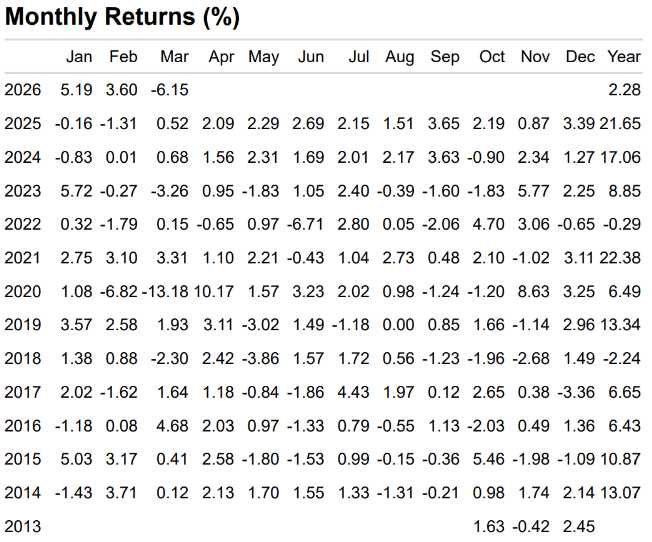Click the 2026 row label
The image size is (652, 542).
[x=23, y=90]
